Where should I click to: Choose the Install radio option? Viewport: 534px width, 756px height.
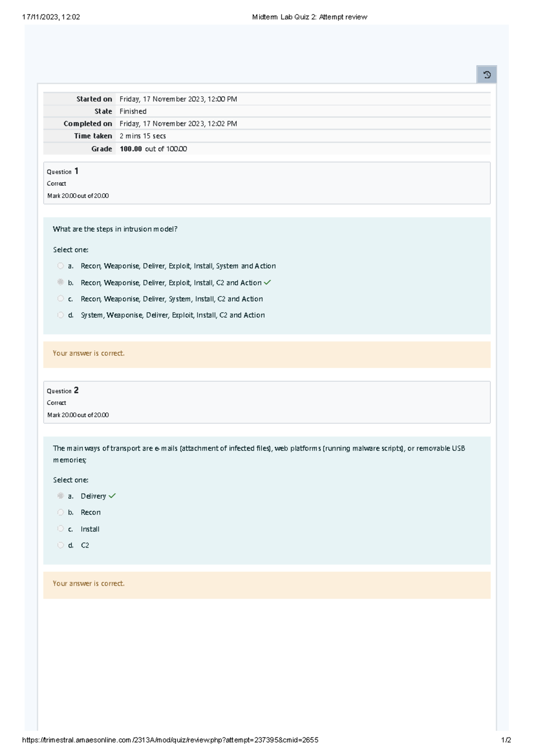pyautogui.click(x=61, y=529)
